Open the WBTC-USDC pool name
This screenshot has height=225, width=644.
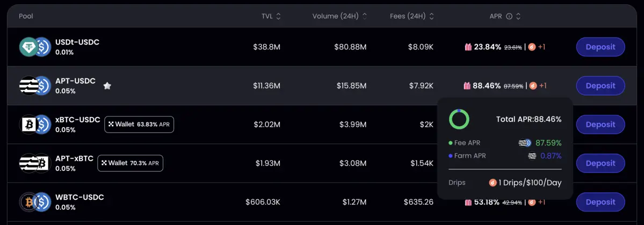click(x=79, y=198)
